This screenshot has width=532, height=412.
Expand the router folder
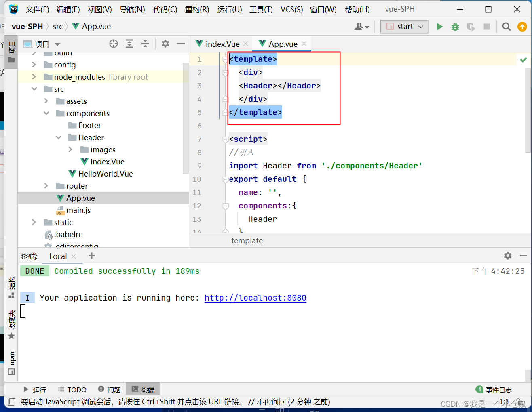pyautogui.click(x=46, y=186)
